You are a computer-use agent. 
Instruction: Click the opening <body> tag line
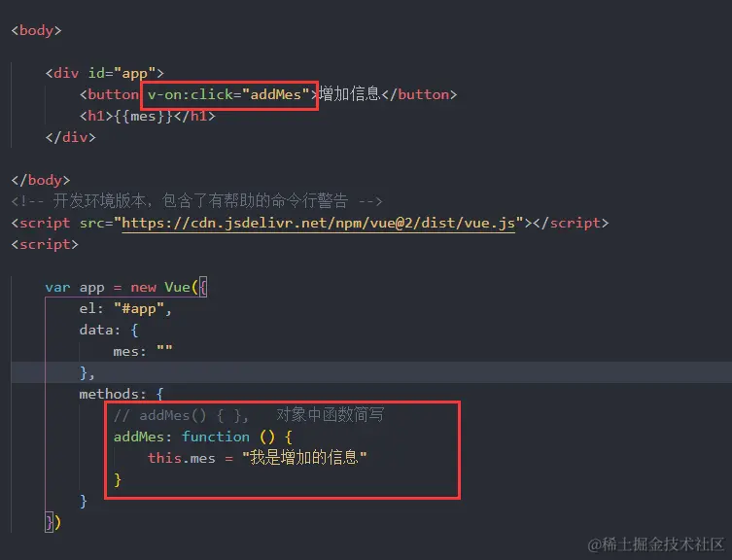point(36,31)
